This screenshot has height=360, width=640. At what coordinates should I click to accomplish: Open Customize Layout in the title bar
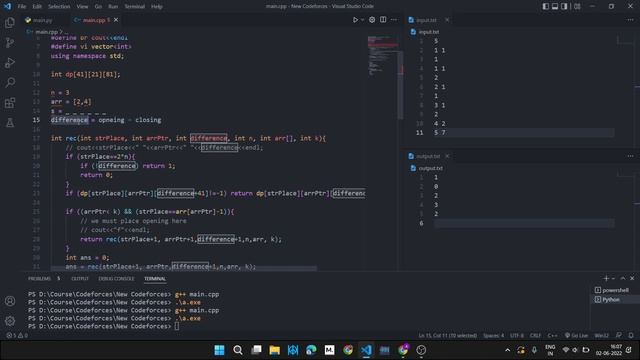577,6
